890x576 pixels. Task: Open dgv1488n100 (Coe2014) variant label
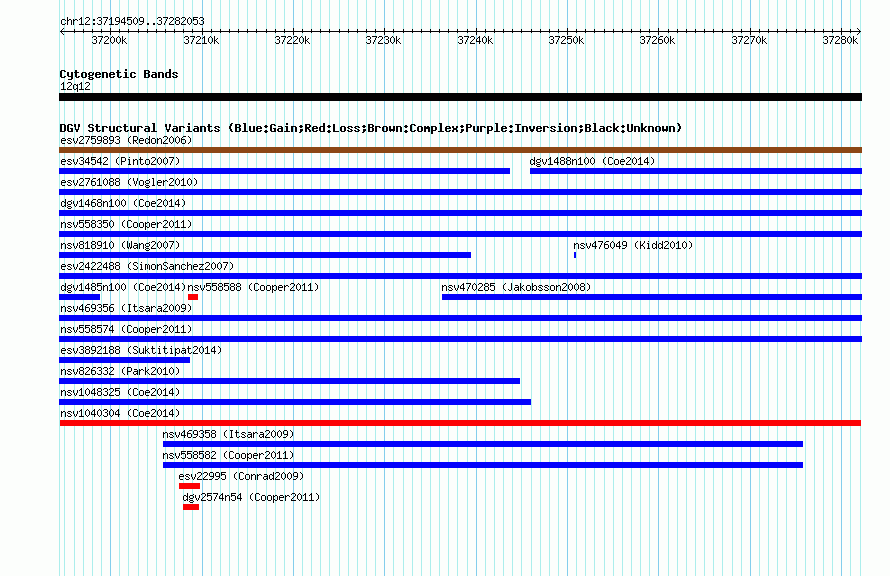coord(592,161)
